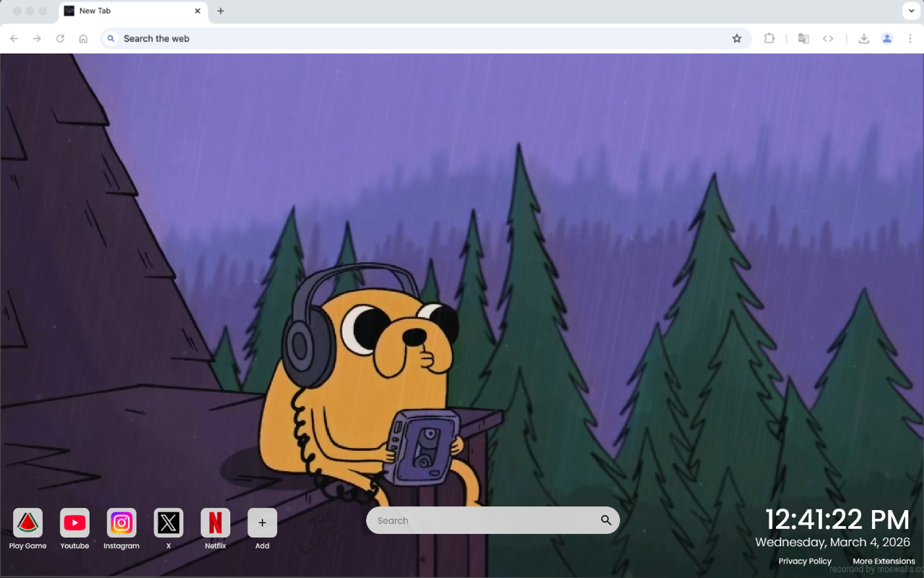
Task: Click the 12:41:22 PM clock
Action: [837, 519]
